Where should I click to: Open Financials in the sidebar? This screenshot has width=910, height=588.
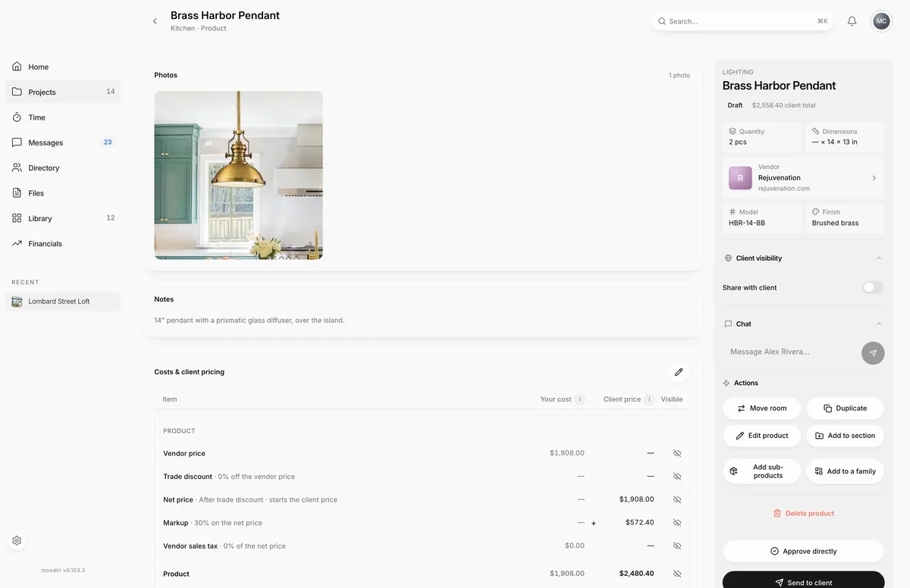click(x=63, y=243)
